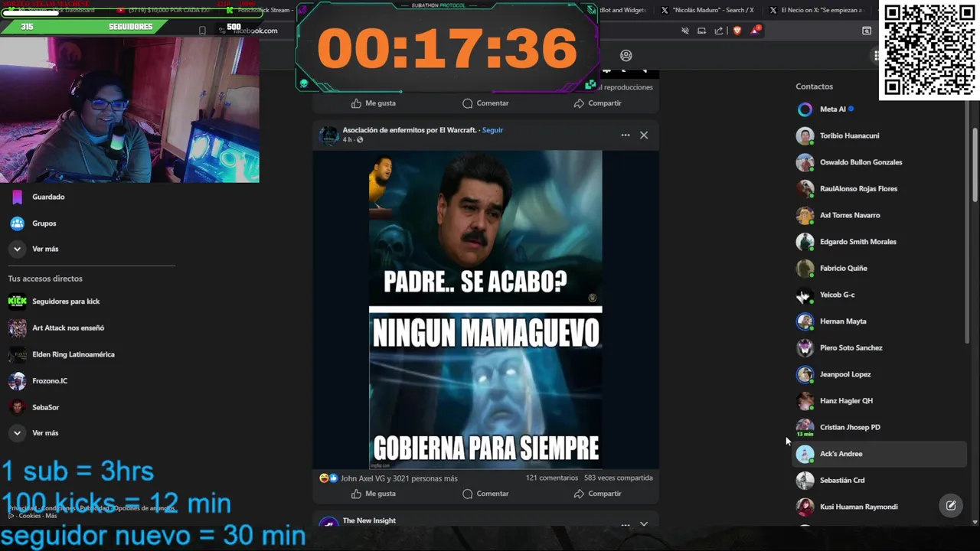Open chat with Fabricio Quiñe
The image size is (980, 551).
(x=880, y=269)
